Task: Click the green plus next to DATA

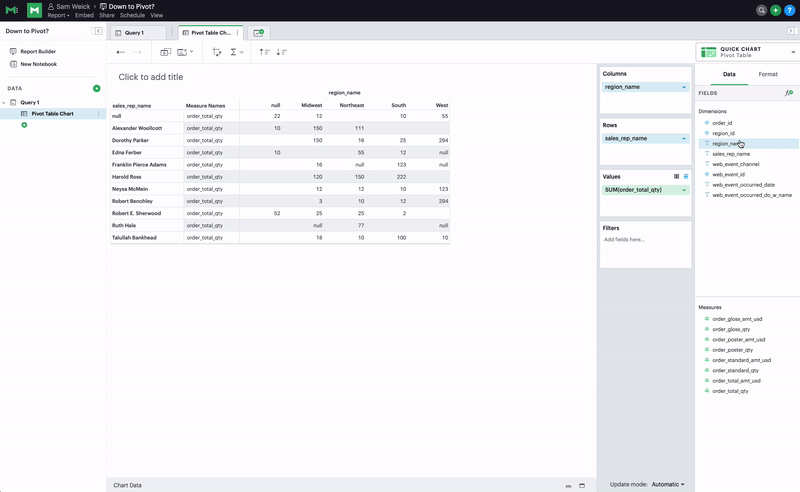Action: pos(96,88)
